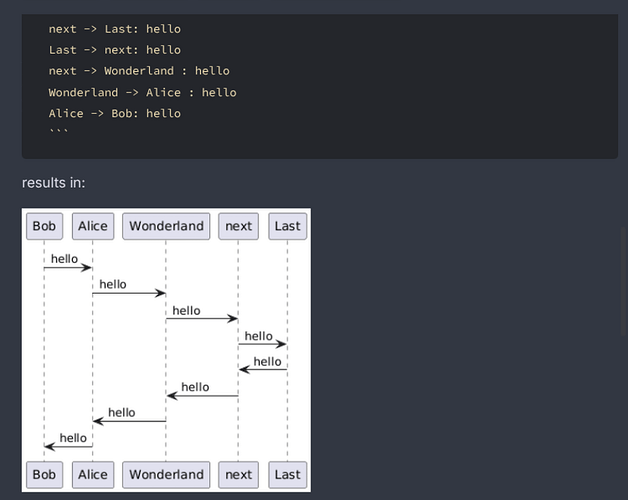The width and height of the screenshot is (628, 500).
Task: Select the top next participant box
Action: pyautogui.click(x=239, y=226)
